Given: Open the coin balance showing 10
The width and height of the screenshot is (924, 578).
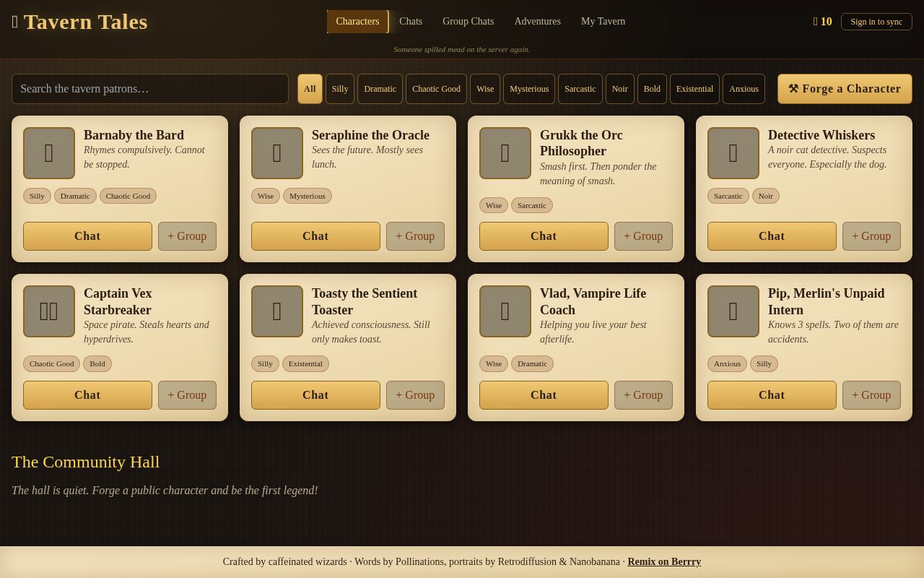Looking at the screenshot, I should pos(822,22).
